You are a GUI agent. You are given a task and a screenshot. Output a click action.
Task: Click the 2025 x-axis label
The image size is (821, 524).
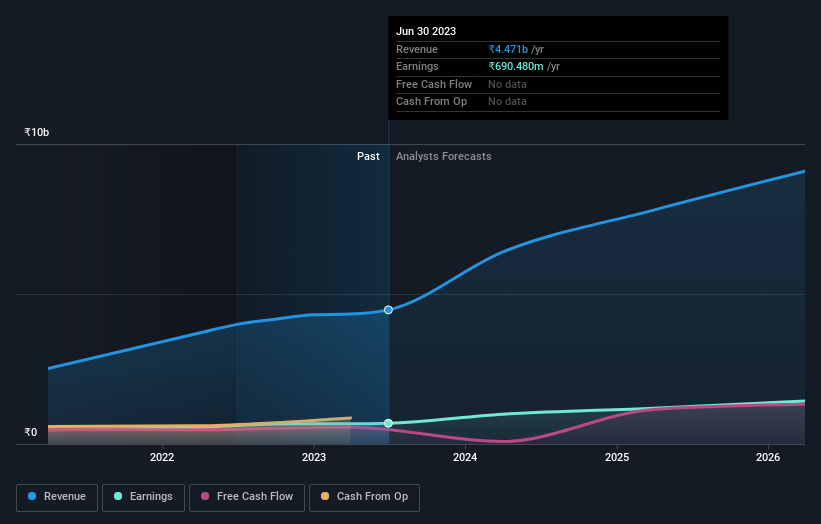coord(617,457)
